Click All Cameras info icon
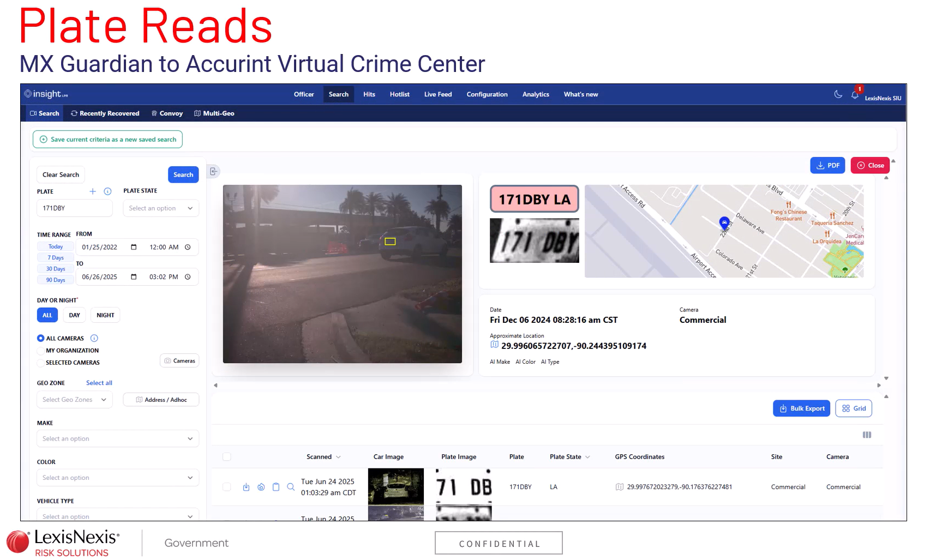Image resolution: width=930 pixels, height=560 pixels. point(94,338)
